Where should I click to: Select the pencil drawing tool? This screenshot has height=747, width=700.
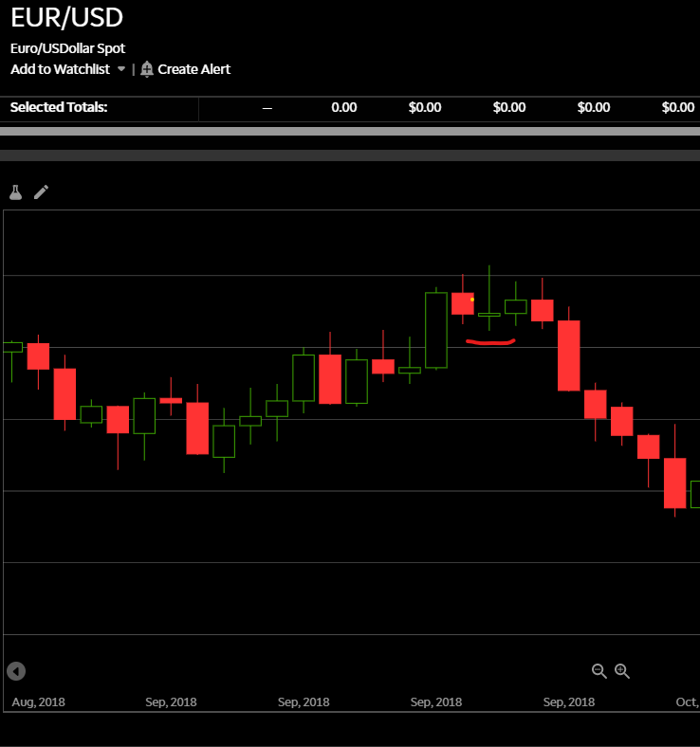(x=41, y=192)
